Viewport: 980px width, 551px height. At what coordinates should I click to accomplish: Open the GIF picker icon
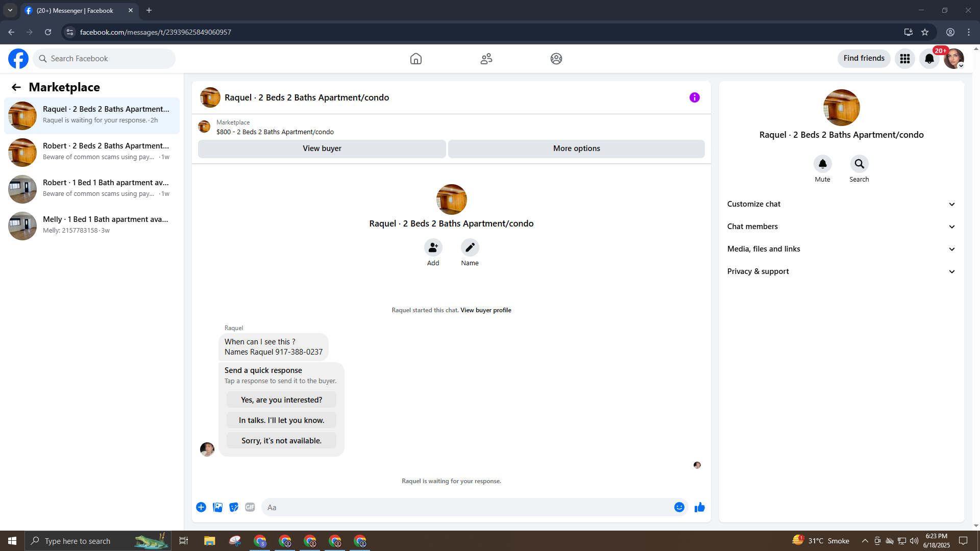(x=250, y=507)
